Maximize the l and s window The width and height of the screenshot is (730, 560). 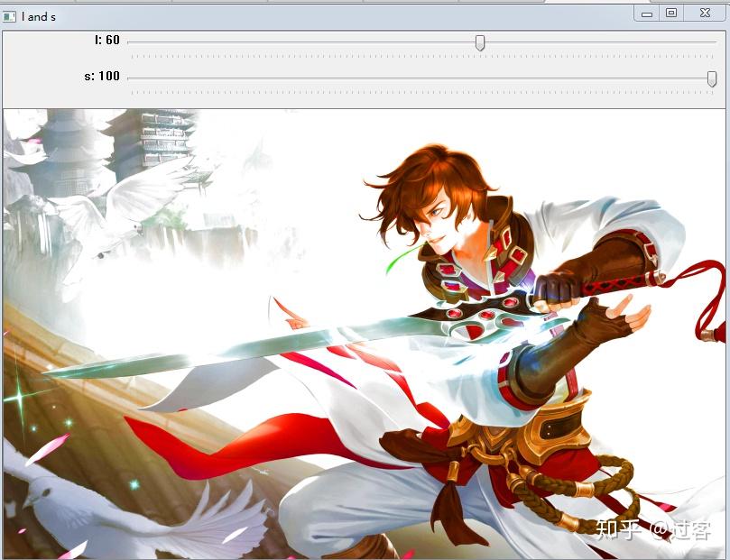point(670,13)
